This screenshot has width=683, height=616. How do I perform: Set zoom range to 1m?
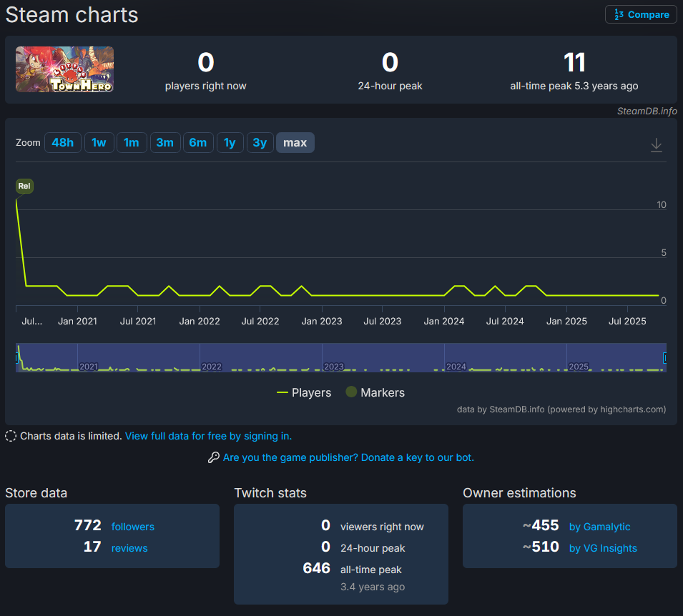[x=132, y=142]
